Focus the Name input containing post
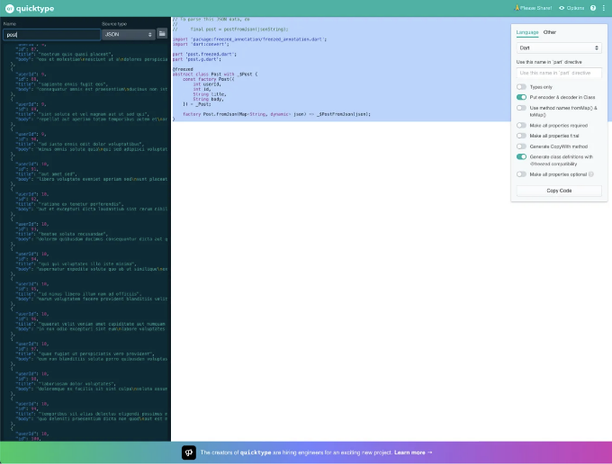Image resolution: width=612 pixels, height=464 pixels. 52,35
